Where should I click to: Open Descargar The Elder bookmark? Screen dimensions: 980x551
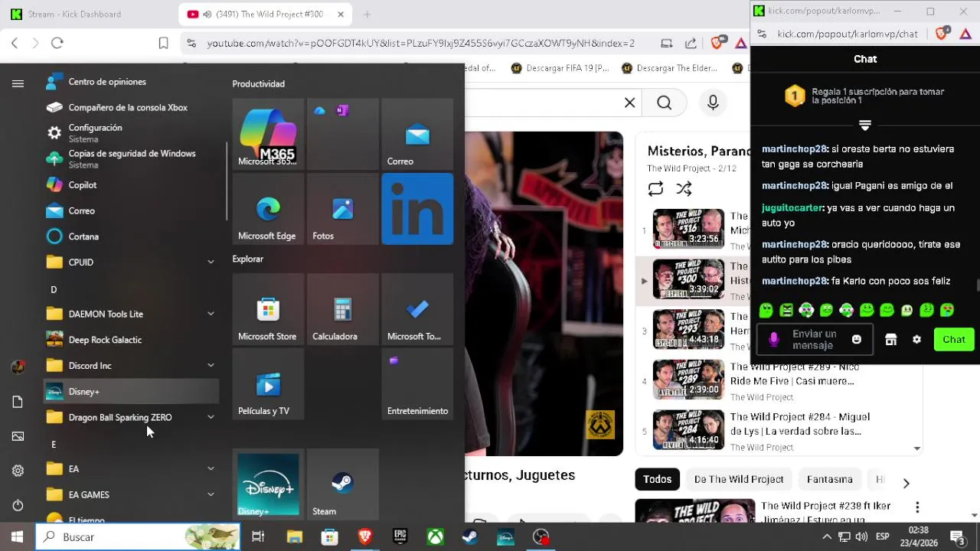(x=669, y=68)
